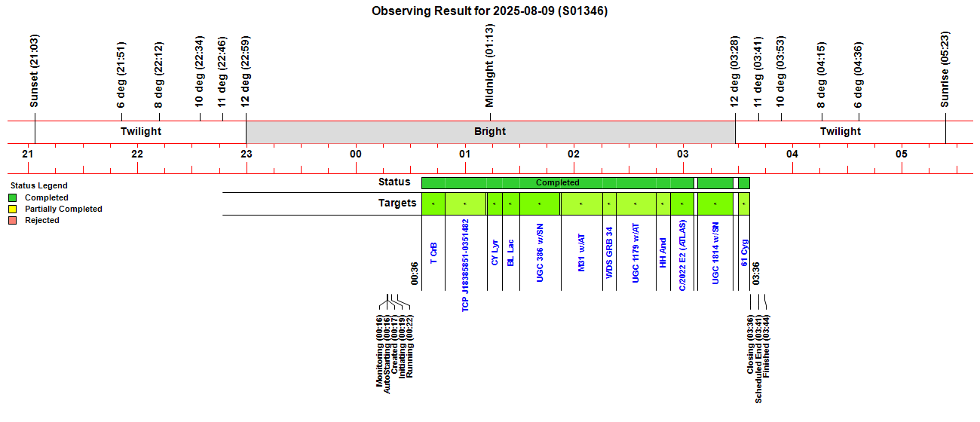Open the BL Lac target link
Image resolution: width=980 pixels, height=422 pixels.
pos(510,252)
